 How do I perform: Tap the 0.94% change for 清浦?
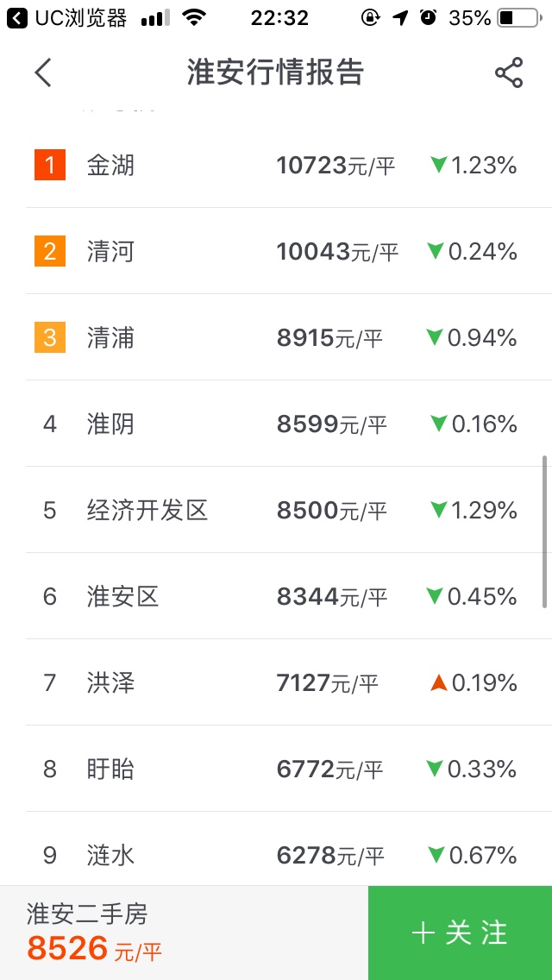tap(482, 338)
